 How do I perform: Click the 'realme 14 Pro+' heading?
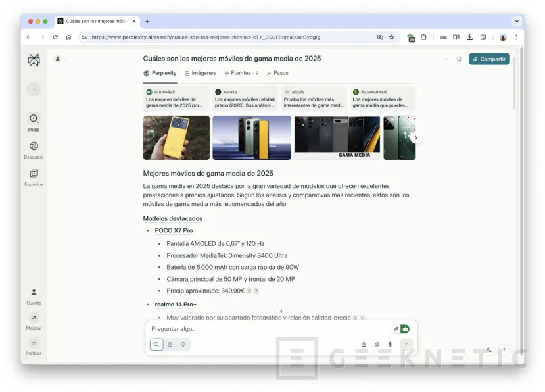click(x=176, y=305)
